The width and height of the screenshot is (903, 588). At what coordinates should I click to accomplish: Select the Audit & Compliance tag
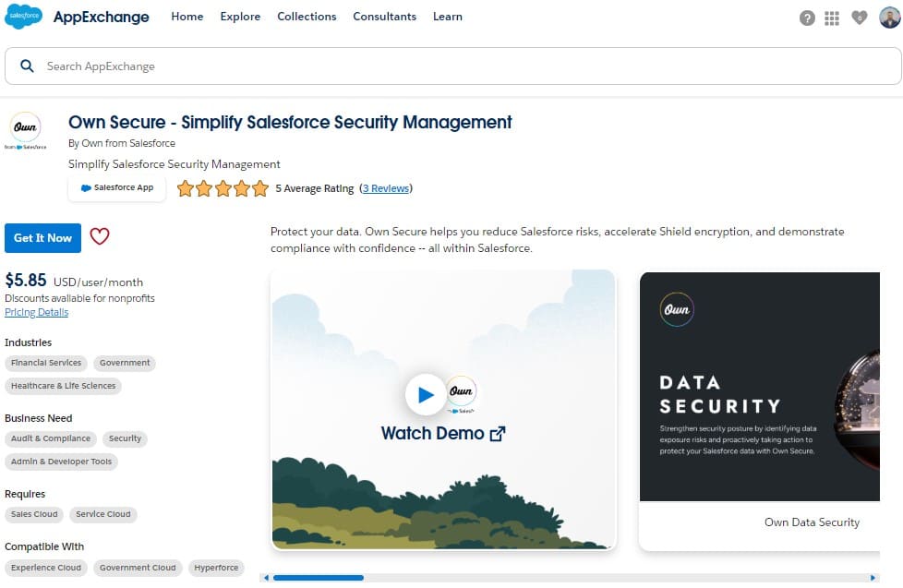pyautogui.click(x=51, y=438)
